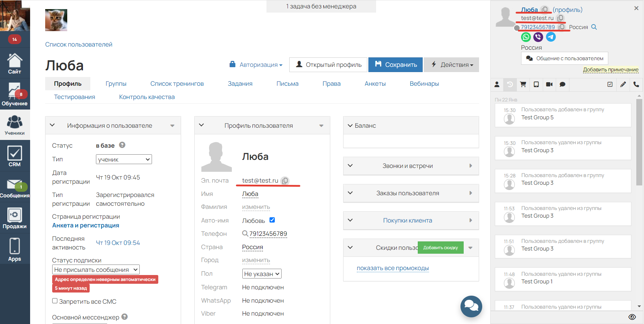
Task: Click the video camera icon in side panel
Action: pyautogui.click(x=549, y=84)
